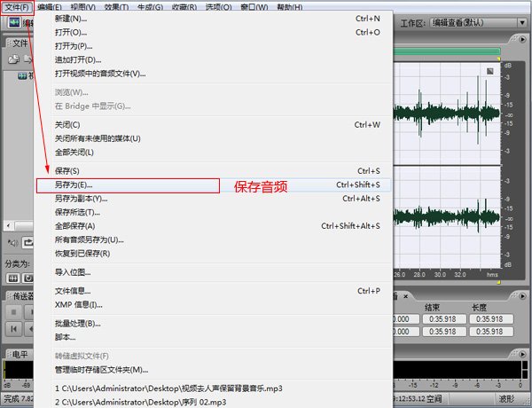
Task: Click the Edit view waveform icon
Action: (x=14, y=23)
